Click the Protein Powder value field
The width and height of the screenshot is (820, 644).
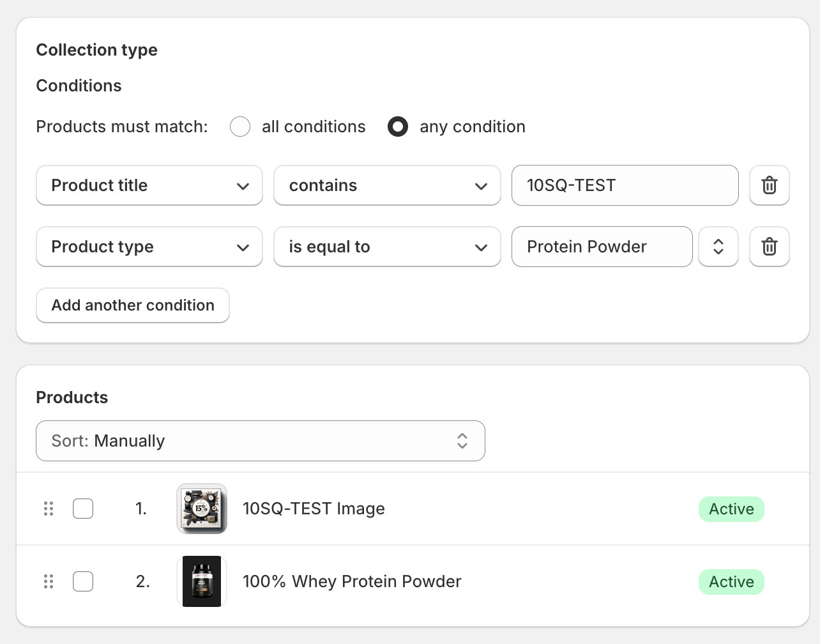coord(601,247)
